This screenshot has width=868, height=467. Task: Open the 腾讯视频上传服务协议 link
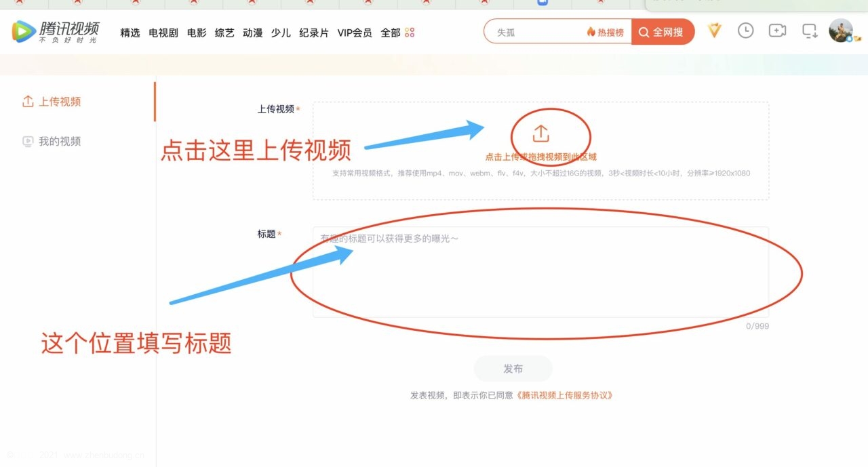tap(564, 395)
